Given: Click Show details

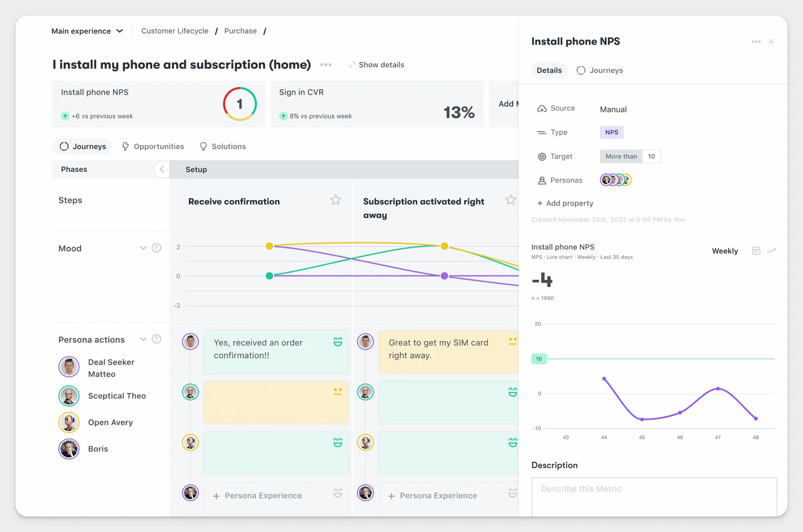Looking at the screenshot, I should (x=377, y=65).
